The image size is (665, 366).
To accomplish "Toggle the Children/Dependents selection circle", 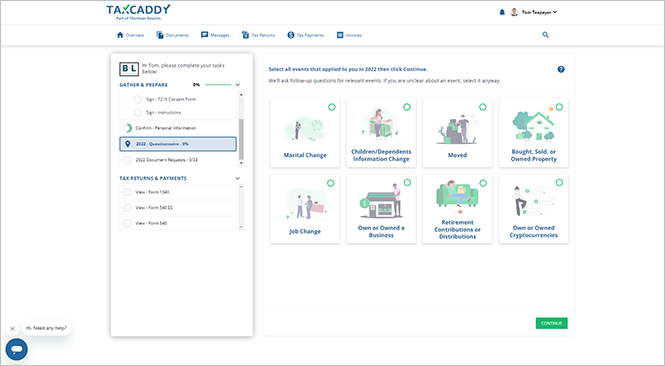I will pos(407,107).
